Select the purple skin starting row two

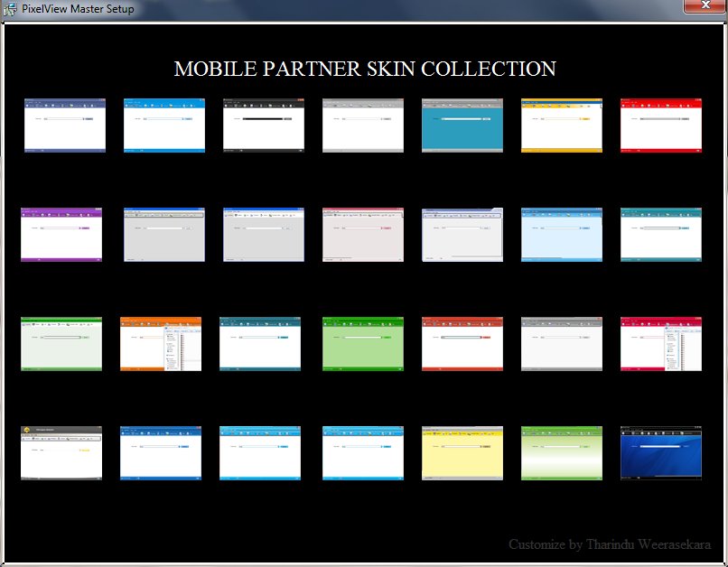coord(61,234)
